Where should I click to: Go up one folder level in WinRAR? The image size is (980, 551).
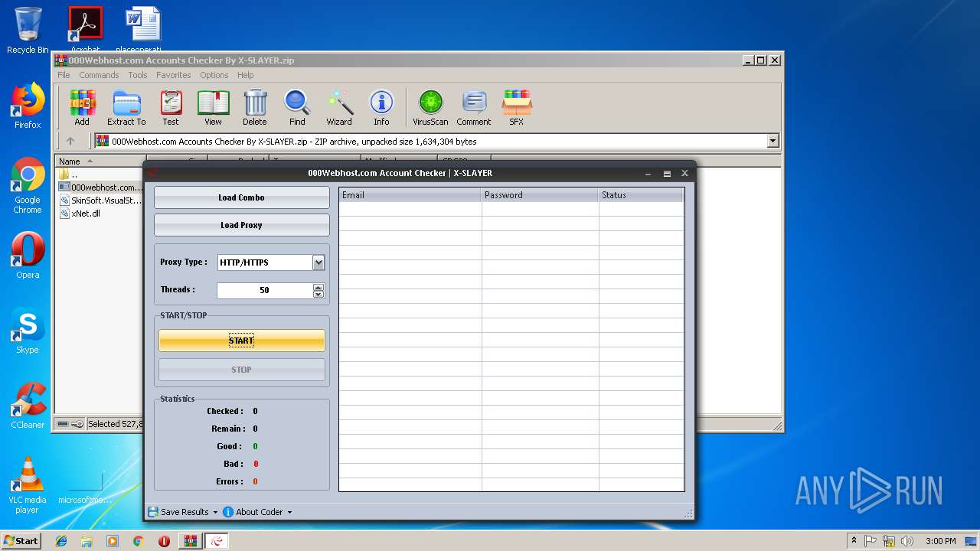pos(70,141)
